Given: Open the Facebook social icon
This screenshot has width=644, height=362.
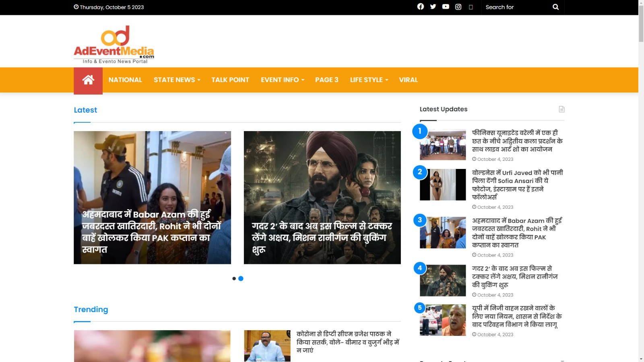Looking at the screenshot, I should tap(420, 7).
